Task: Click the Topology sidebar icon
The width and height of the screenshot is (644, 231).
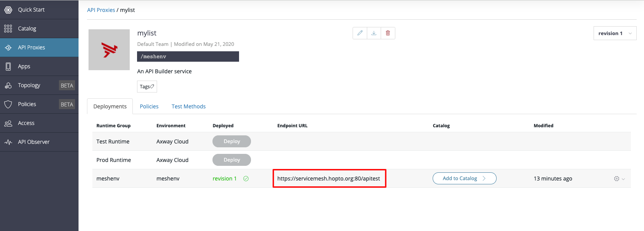Action: (8, 85)
